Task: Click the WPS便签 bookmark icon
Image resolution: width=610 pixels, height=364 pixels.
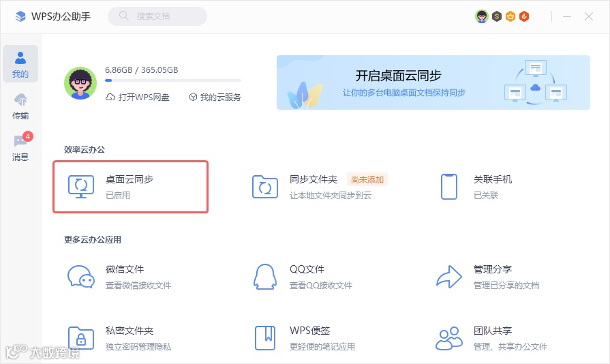Action: click(265, 338)
